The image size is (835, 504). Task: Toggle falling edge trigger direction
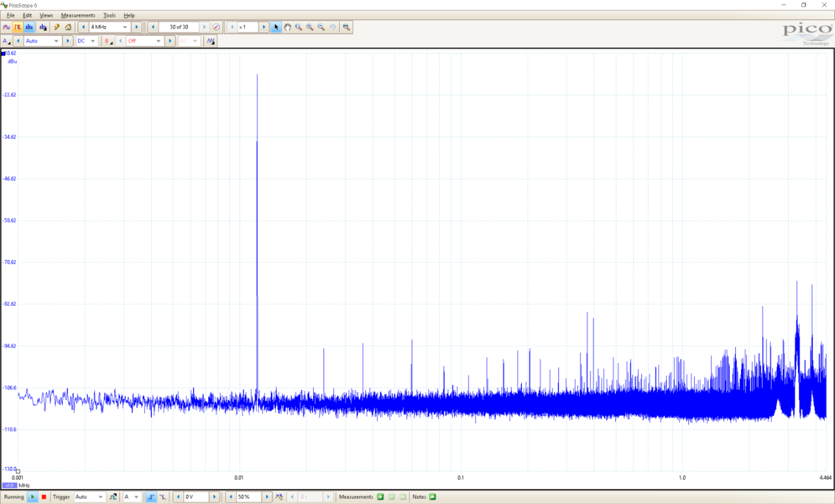[162, 497]
